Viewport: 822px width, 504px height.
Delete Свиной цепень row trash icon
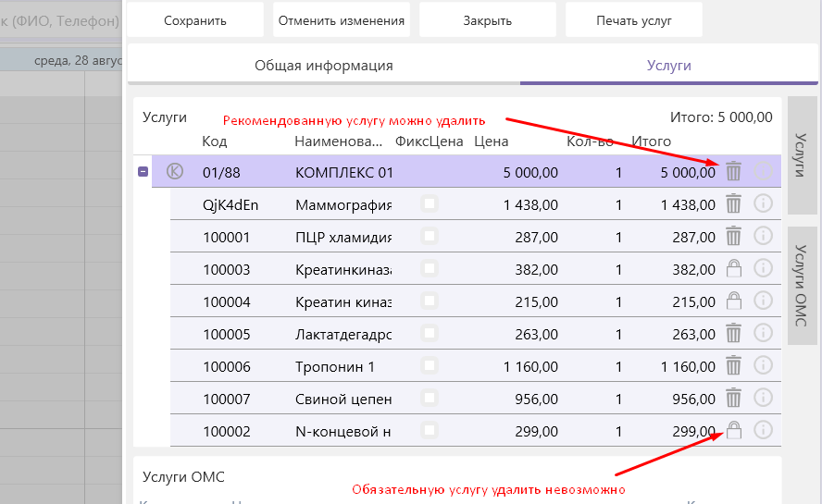[x=733, y=399]
